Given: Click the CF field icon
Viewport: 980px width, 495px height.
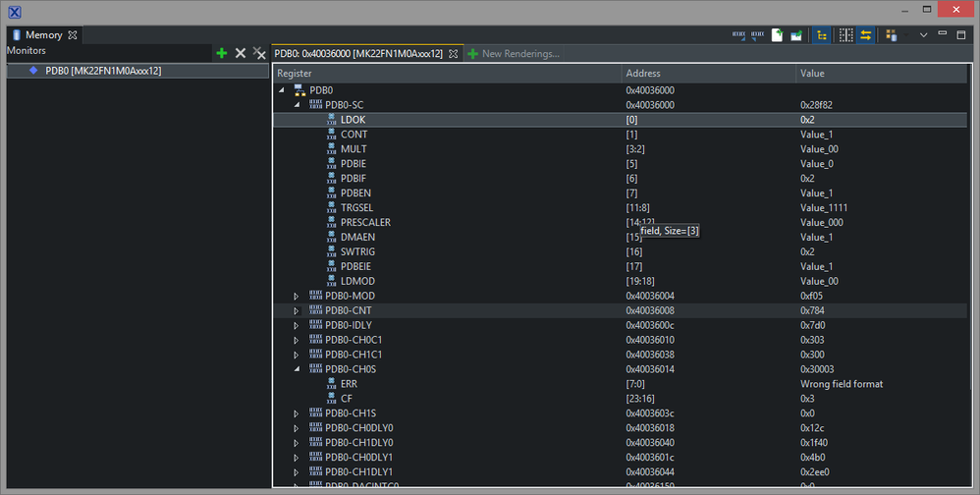Looking at the screenshot, I should (331, 398).
